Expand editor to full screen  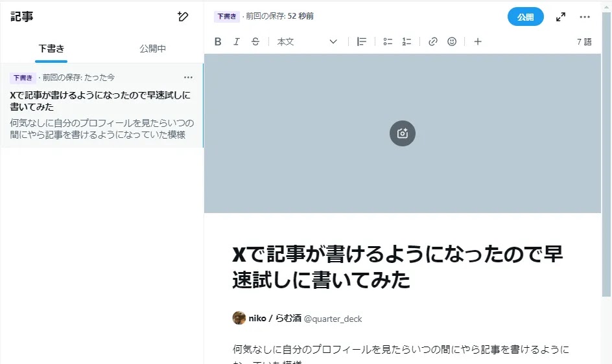(561, 17)
